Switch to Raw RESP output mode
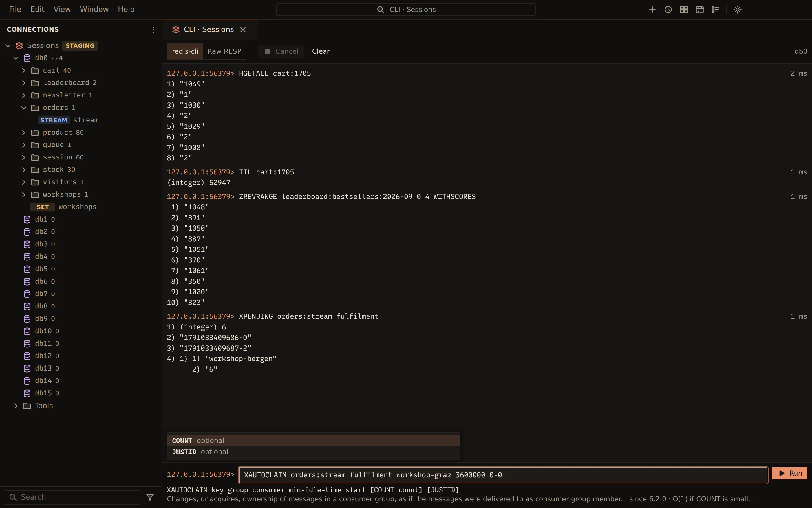 224,51
